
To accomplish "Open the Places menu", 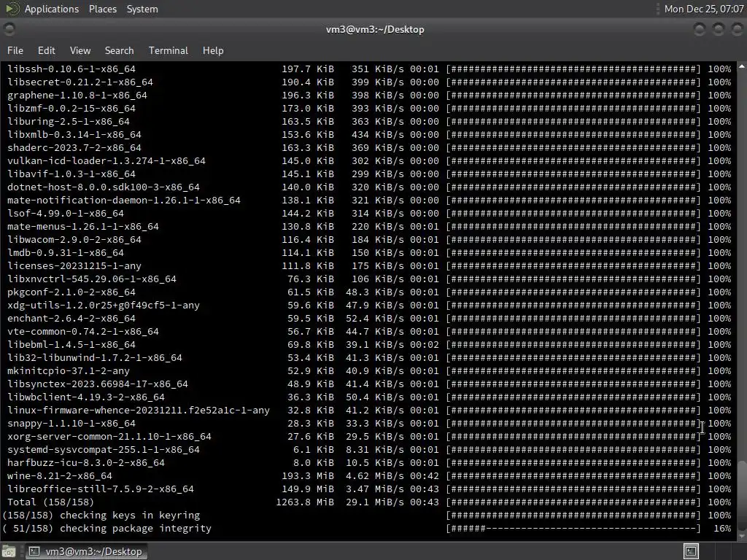I will [x=102, y=9].
